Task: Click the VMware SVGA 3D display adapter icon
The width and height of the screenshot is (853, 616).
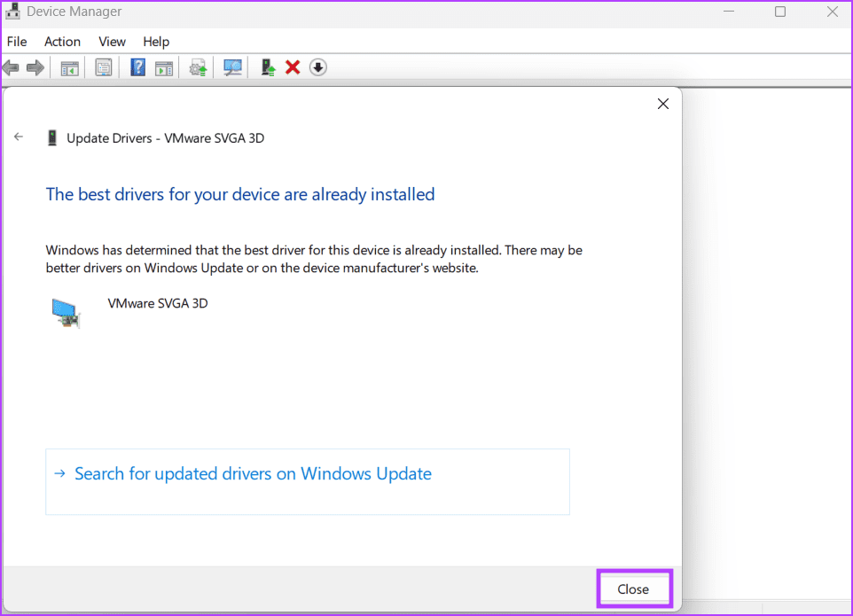Action: [x=66, y=312]
